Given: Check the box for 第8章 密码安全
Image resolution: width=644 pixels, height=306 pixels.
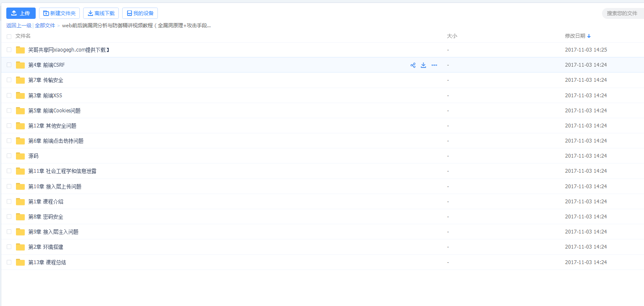Looking at the screenshot, I should 9,217.
